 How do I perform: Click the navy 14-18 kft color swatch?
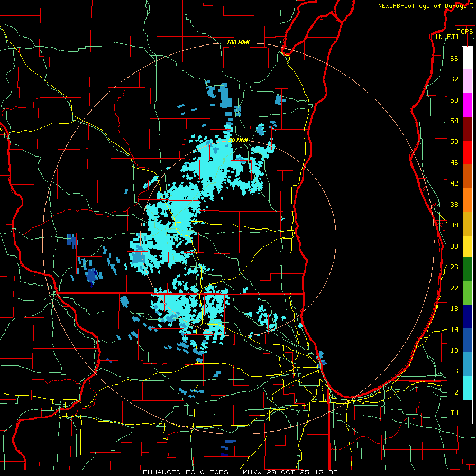click(467, 317)
